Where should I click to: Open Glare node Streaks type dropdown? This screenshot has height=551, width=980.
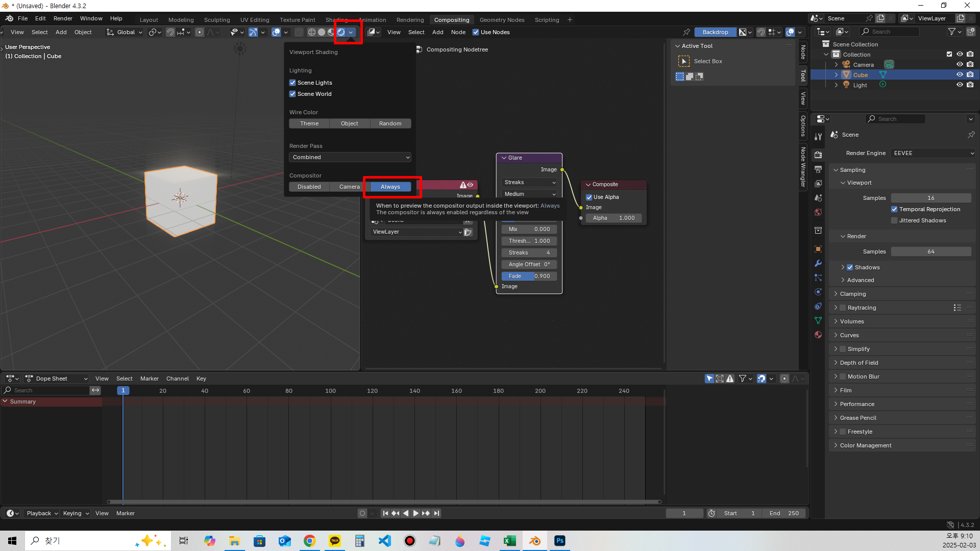(x=529, y=182)
